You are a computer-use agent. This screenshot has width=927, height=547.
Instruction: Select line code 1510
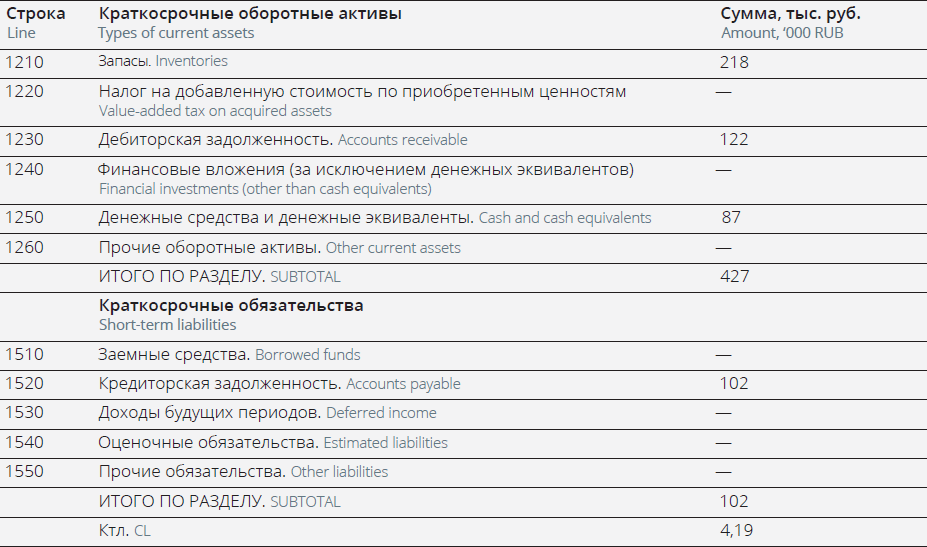pos(24,354)
